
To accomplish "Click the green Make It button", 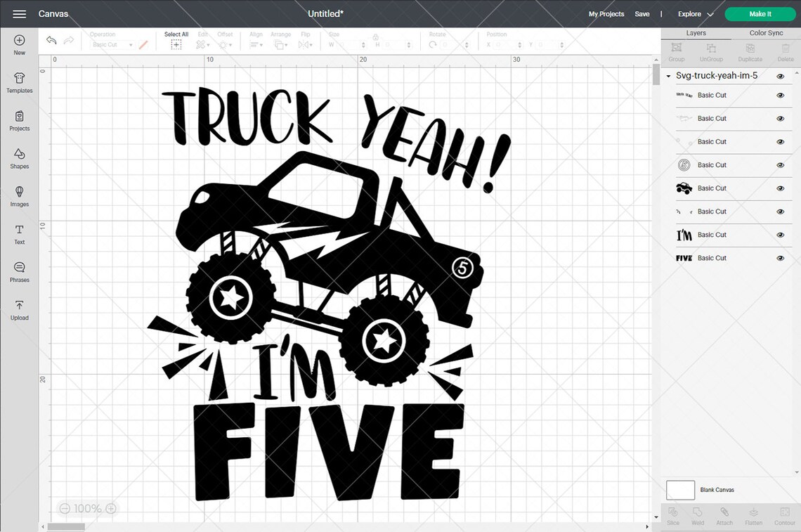I will (x=760, y=13).
